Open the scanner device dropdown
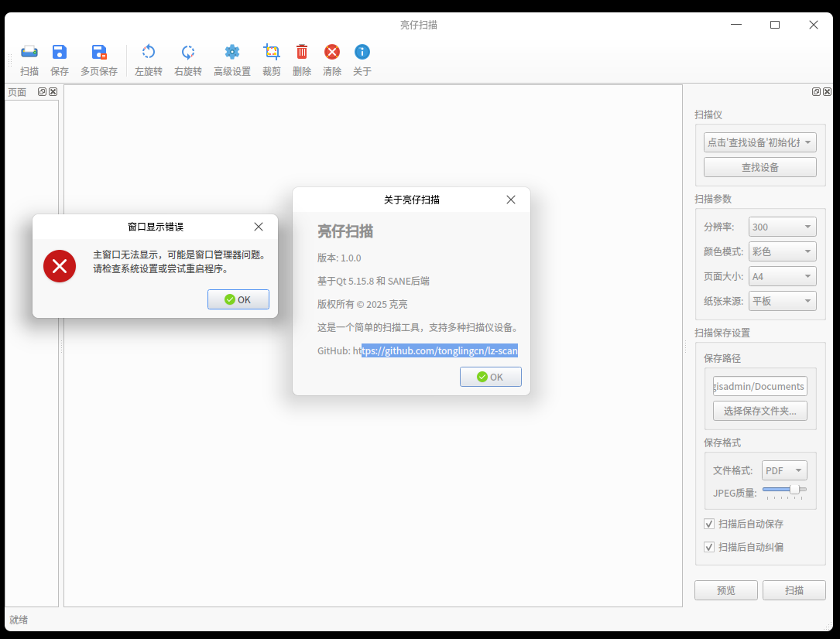The image size is (840, 639). (x=759, y=142)
